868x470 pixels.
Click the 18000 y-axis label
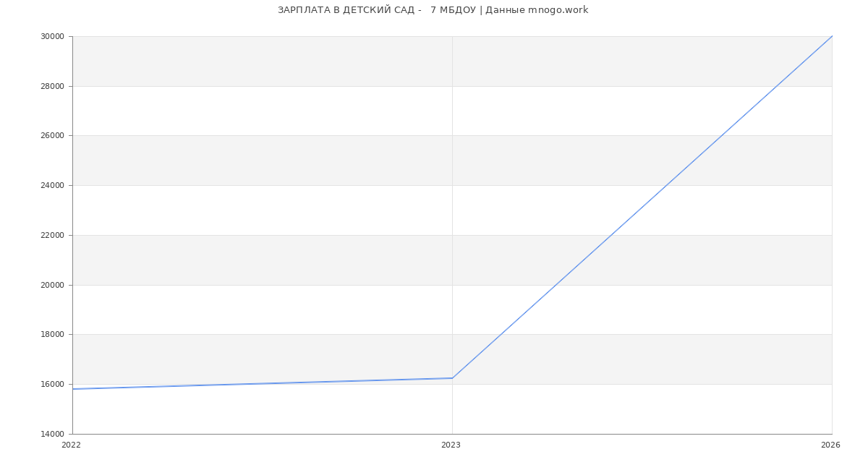tap(54, 335)
